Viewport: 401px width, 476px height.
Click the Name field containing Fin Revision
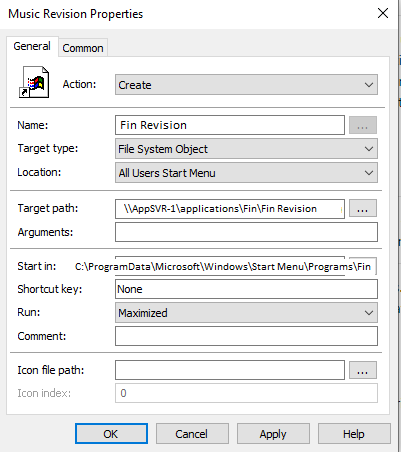(x=230, y=125)
